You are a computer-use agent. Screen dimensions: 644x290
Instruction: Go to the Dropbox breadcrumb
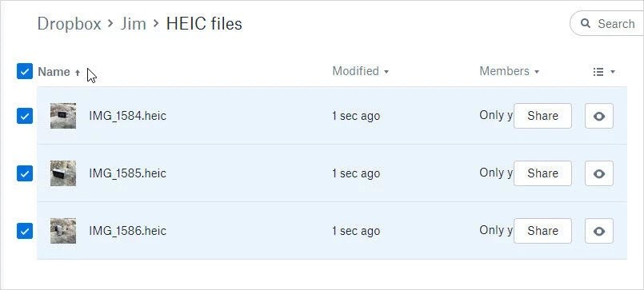tap(69, 23)
